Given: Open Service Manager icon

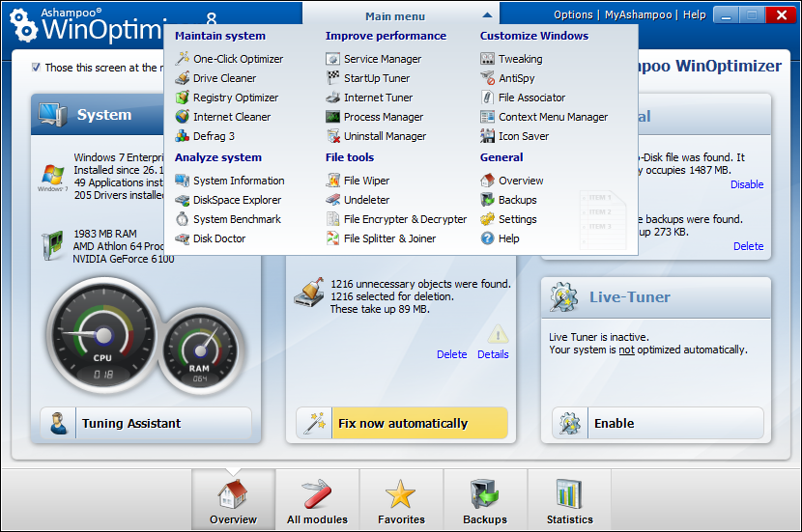Looking at the screenshot, I should 333,59.
